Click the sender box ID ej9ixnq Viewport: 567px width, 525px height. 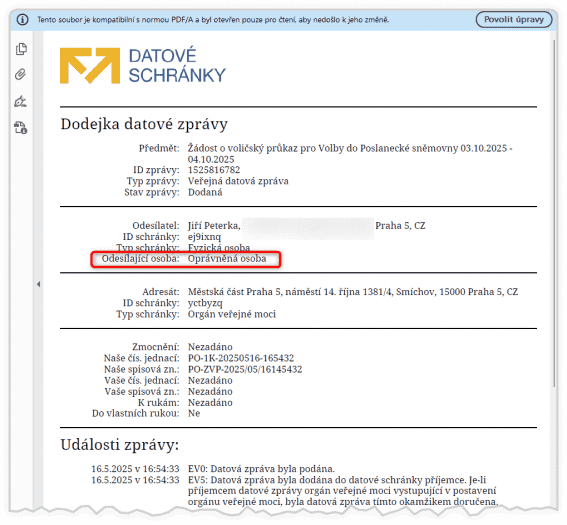(204, 237)
